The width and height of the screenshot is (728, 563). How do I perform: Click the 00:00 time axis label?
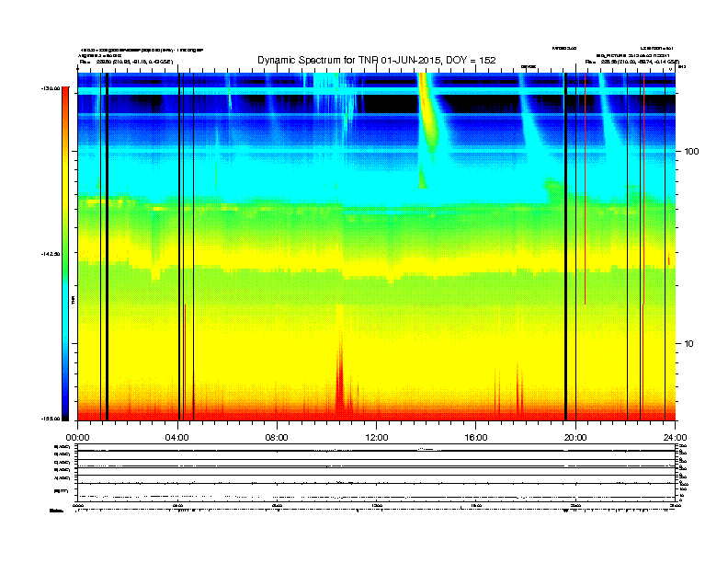click(77, 438)
